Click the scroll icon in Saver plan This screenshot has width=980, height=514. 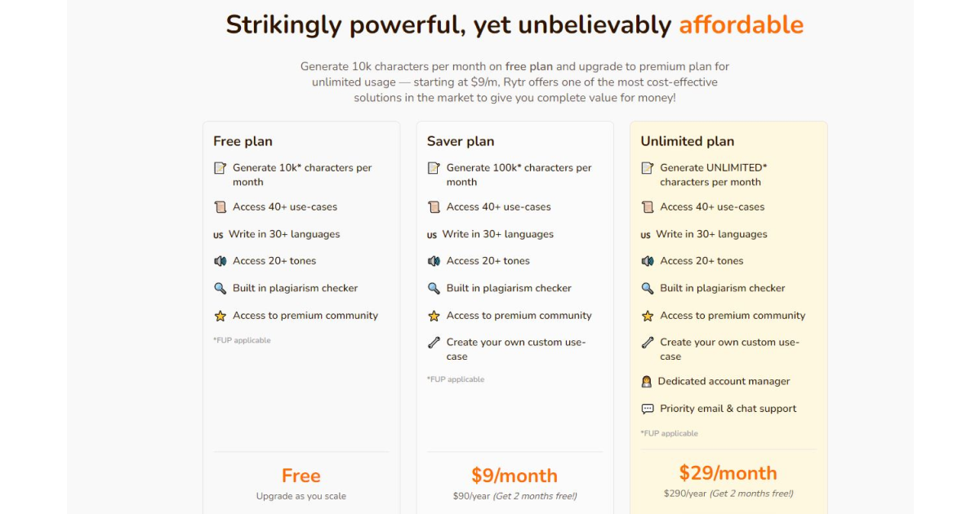tap(434, 207)
